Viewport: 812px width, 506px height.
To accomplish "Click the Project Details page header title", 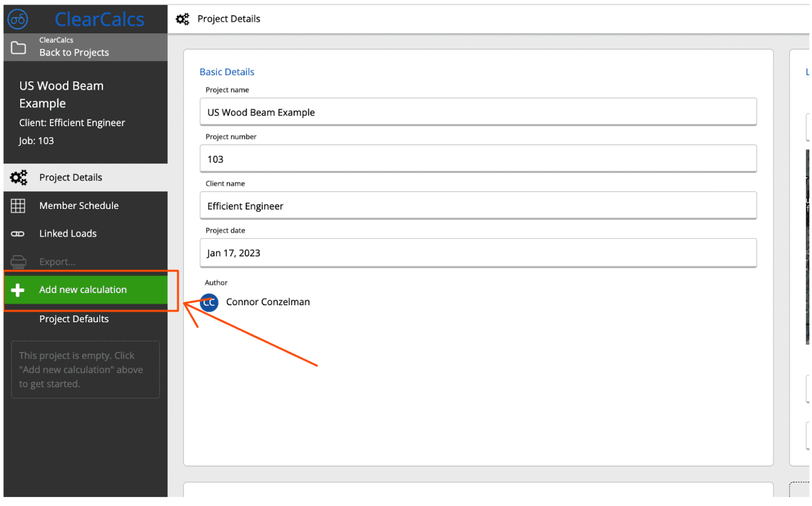I will click(x=229, y=19).
